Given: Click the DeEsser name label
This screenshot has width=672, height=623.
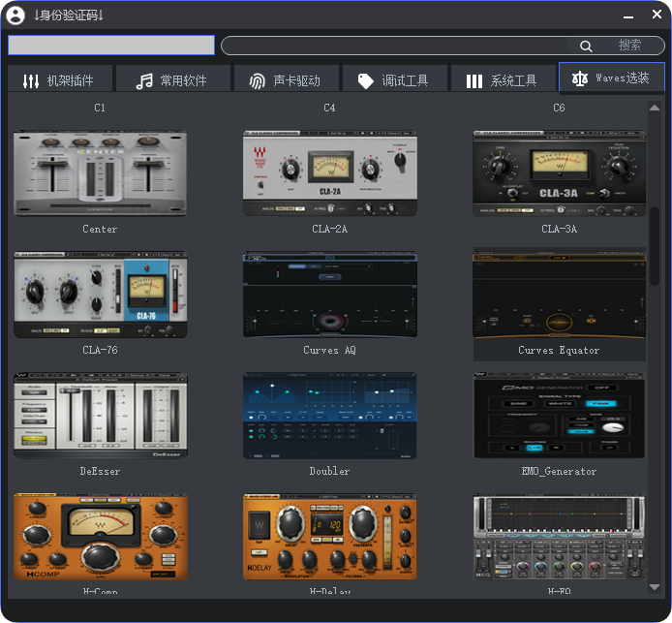Looking at the screenshot, I should [x=100, y=471].
